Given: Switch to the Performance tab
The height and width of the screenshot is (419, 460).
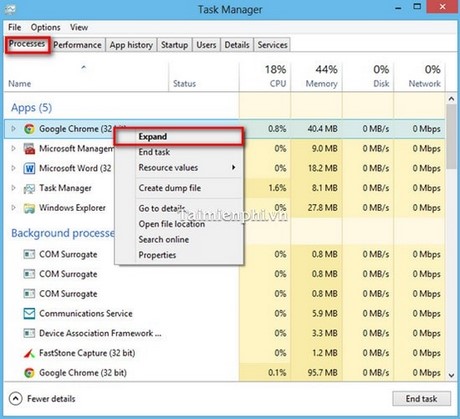Looking at the screenshot, I should click(77, 45).
